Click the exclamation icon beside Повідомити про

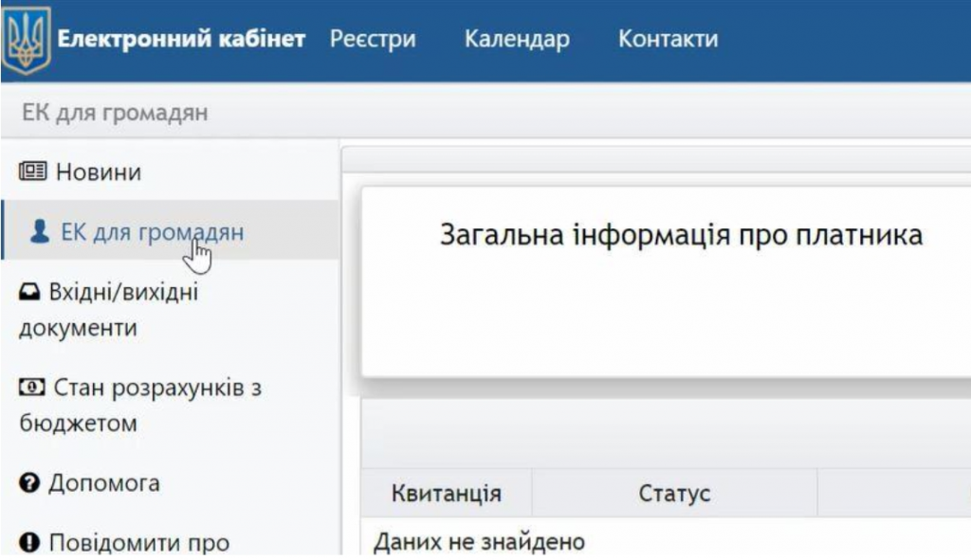coord(29,542)
